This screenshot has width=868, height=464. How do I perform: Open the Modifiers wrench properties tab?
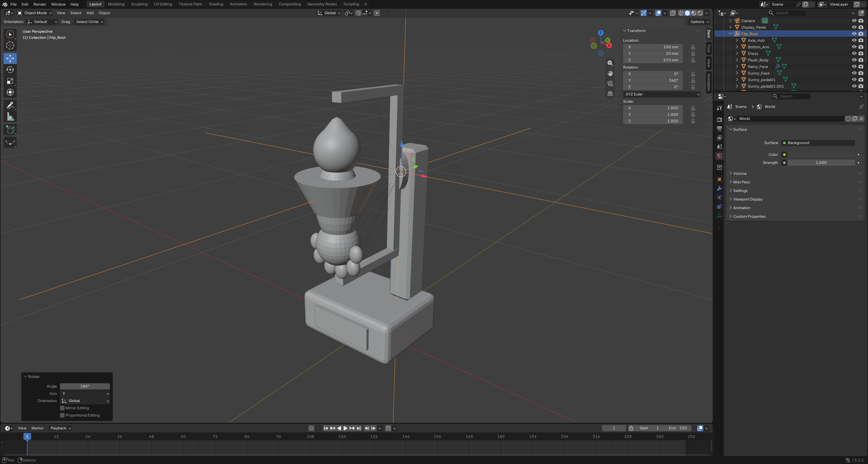(x=719, y=189)
